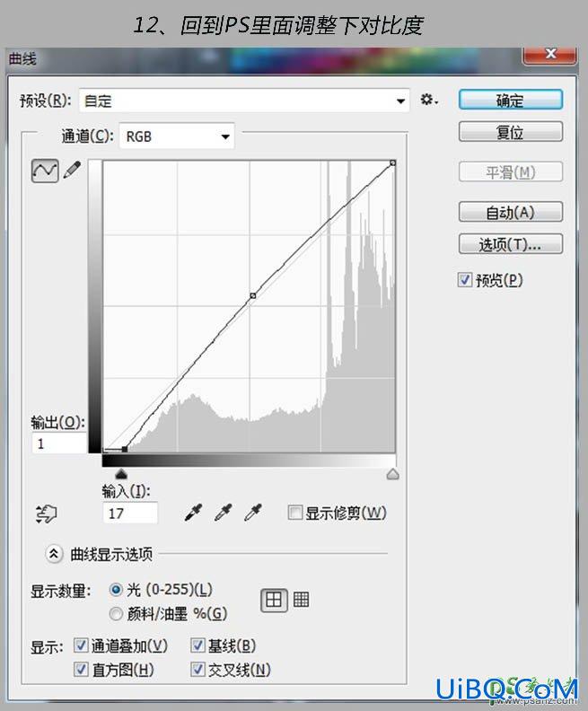588x711 pixels.
Task: Collapse the 曲线显示选项 section
Action: click(54, 554)
